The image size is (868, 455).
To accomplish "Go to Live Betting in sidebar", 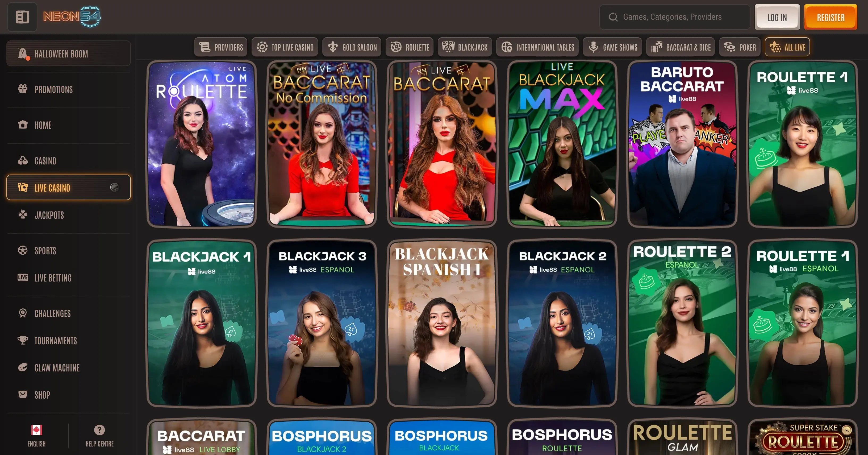I will (53, 278).
